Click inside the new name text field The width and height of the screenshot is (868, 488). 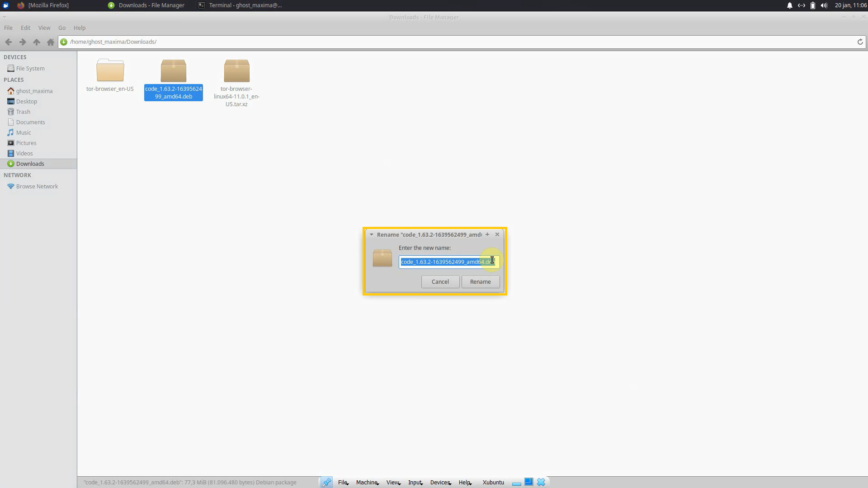pos(448,262)
